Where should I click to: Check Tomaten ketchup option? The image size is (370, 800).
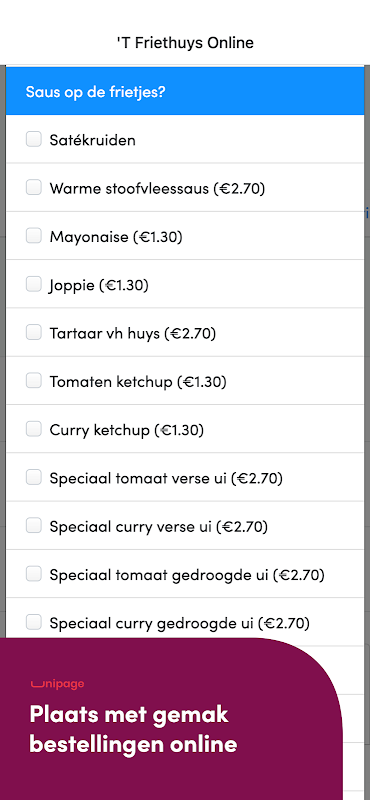pos(34,380)
